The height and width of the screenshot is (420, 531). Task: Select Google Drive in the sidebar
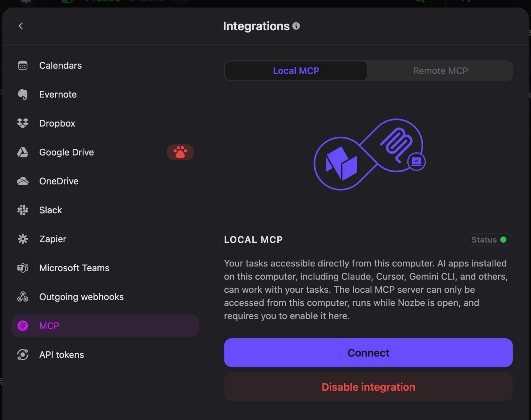click(x=105, y=152)
